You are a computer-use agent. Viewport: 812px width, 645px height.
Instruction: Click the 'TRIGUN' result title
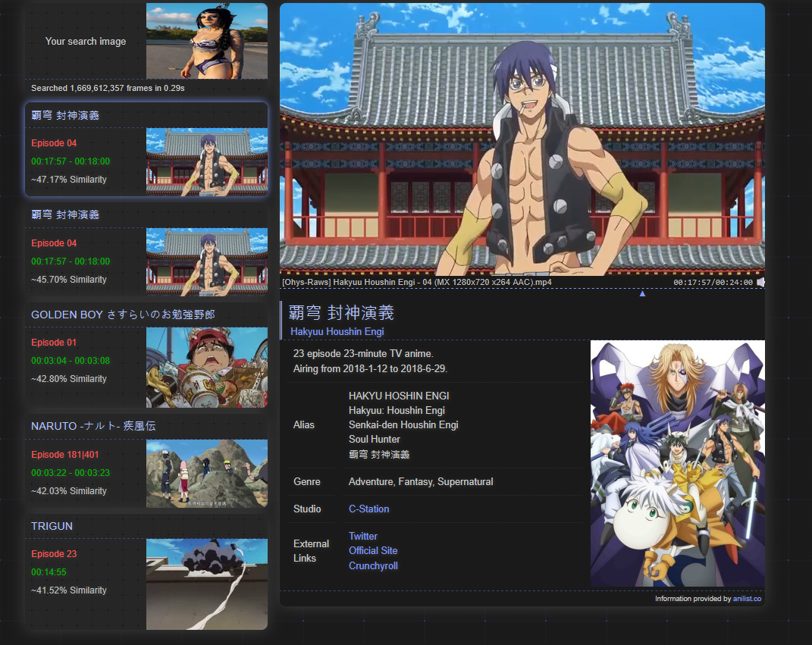coord(52,526)
